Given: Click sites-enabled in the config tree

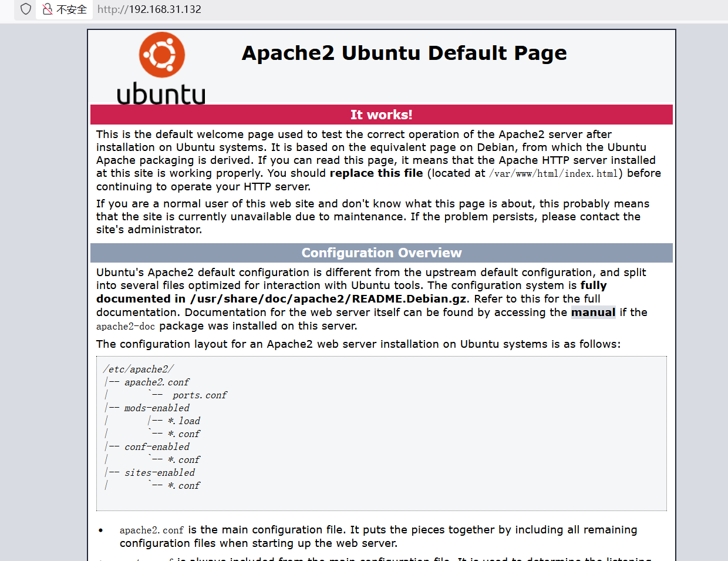Looking at the screenshot, I should (160, 472).
